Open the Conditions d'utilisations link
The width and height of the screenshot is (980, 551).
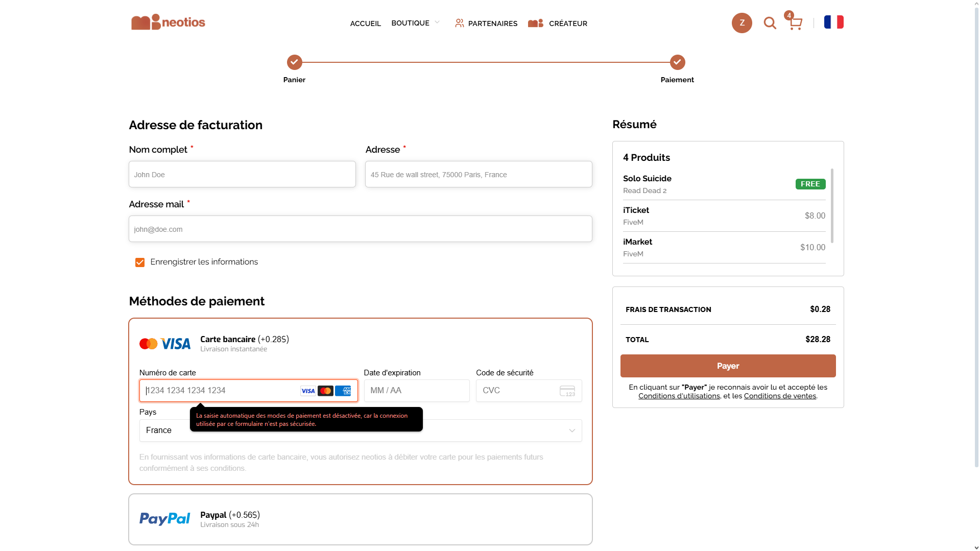pyautogui.click(x=679, y=396)
